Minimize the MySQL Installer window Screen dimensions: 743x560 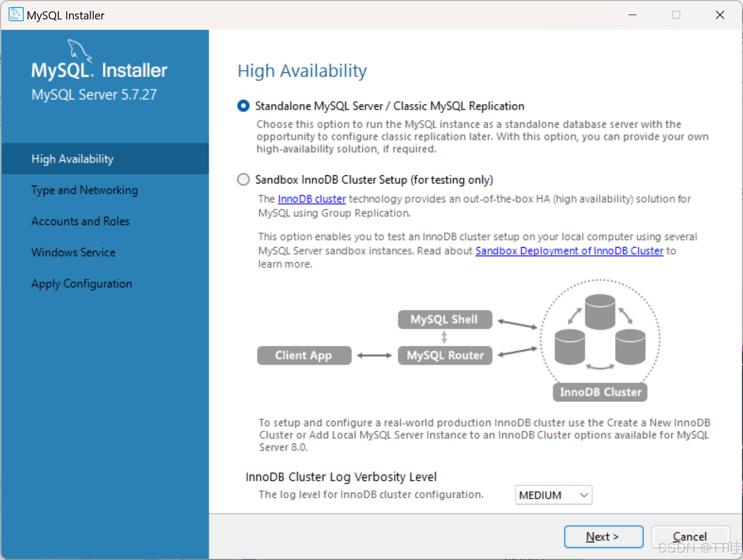coord(633,15)
